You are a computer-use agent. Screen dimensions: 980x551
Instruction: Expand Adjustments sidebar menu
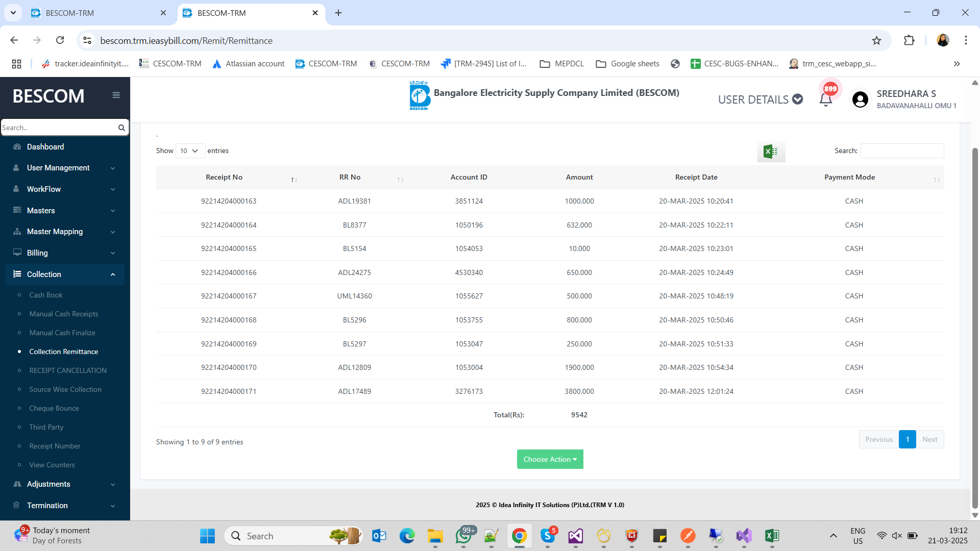(65, 484)
